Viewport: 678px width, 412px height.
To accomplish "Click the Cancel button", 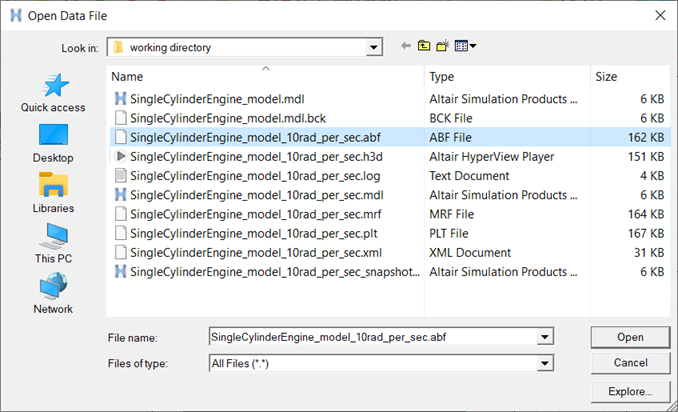I will tap(630, 363).
